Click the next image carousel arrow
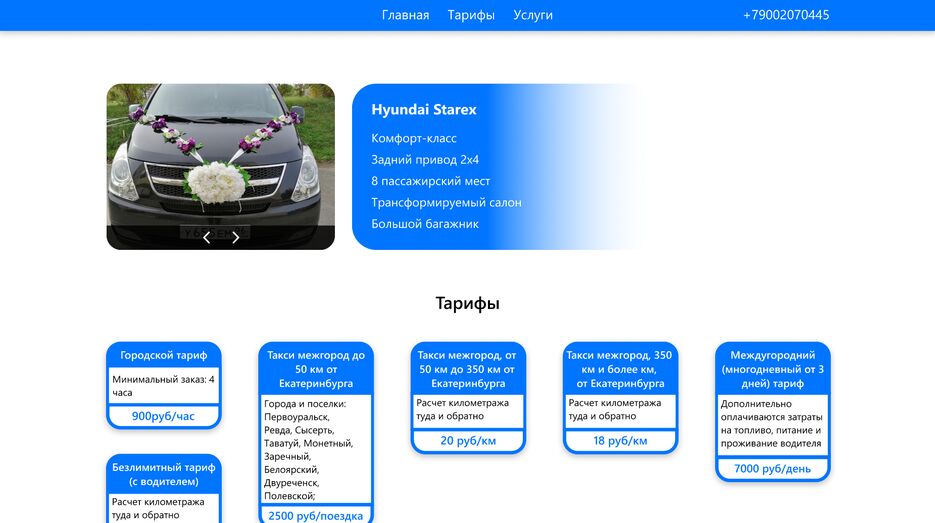Image resolution: width=935 pixels, height=523 pixels. (x=236, y=237)
